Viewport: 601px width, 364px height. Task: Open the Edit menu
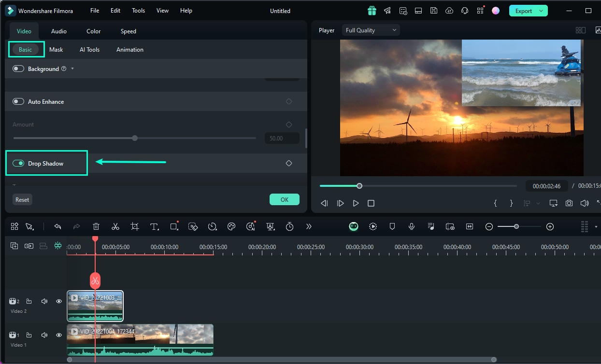[x=115, y=11]
